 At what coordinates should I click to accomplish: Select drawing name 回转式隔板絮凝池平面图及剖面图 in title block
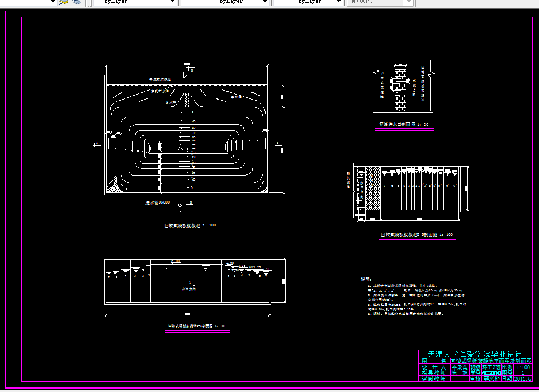tap(491, 361)
